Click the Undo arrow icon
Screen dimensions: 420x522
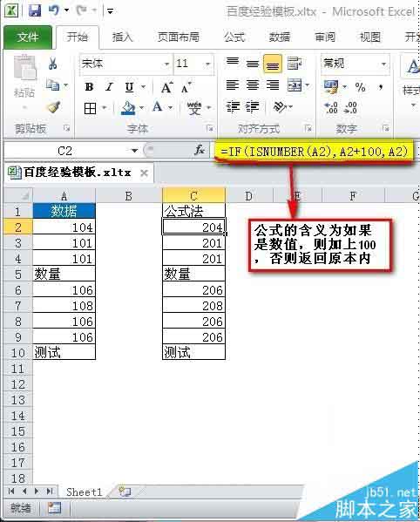coord(53,10)
